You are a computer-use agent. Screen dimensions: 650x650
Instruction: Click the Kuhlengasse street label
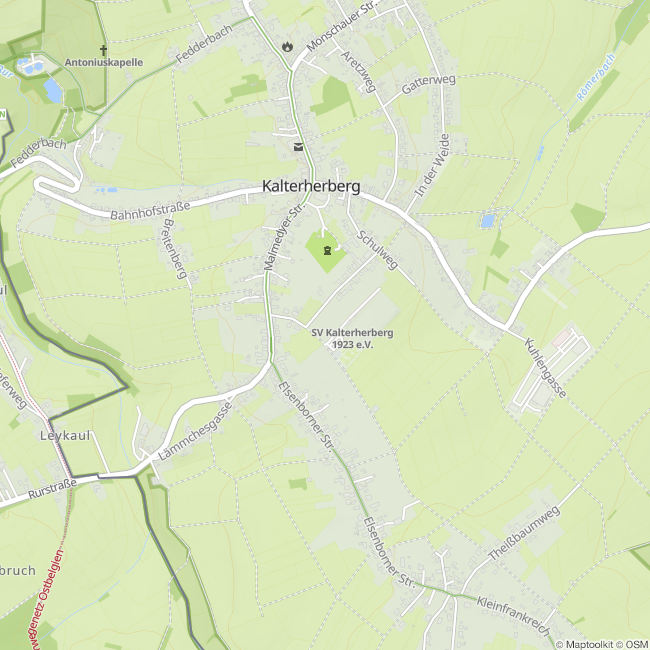(545, 368)
